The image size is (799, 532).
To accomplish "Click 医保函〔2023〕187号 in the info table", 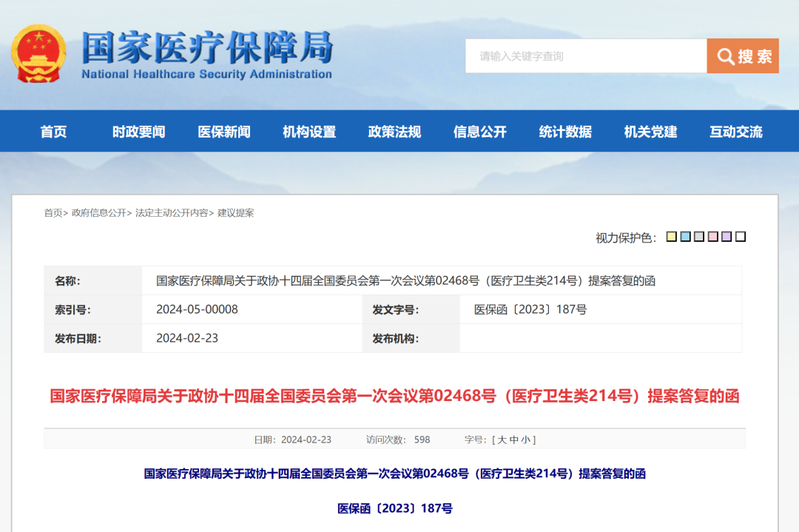I will coord(530,309).
